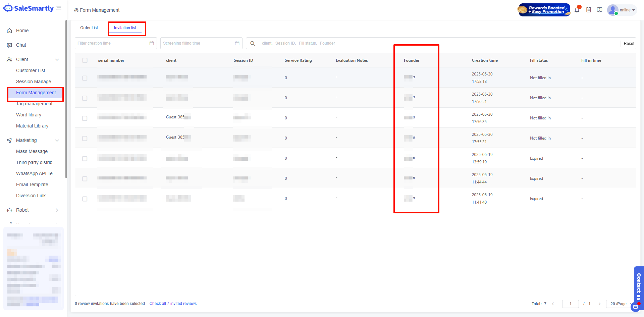
Task: Collapse sidebar using hamburger menu icon
Action: pos(59,8)
